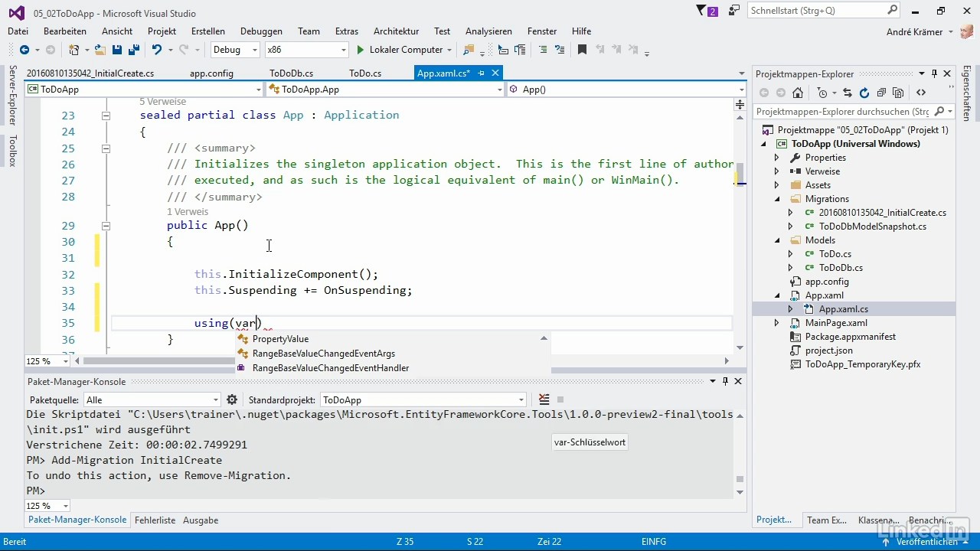
Task: Switch to the Team Explorer panel tab
Action: pos(827,520)
